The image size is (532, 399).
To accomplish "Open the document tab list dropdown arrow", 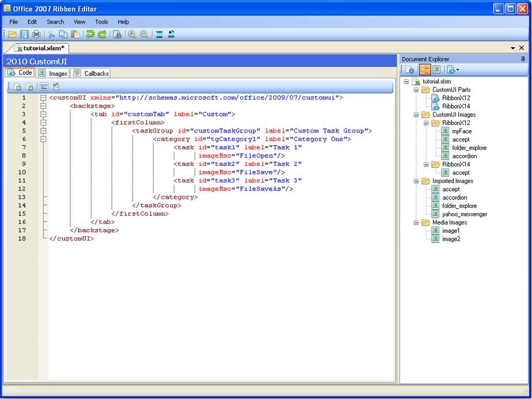I will [x=512, y=48].
